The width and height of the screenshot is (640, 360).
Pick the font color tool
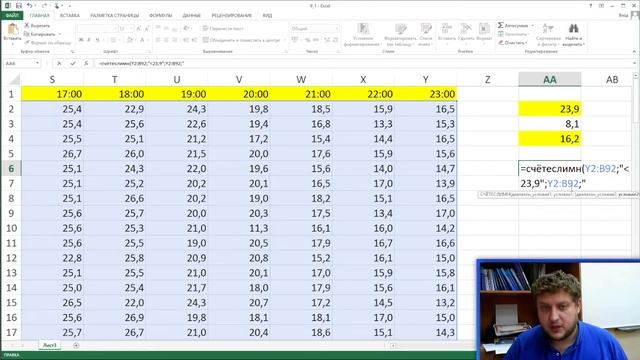pyautogui.click(x=142, y=40)
